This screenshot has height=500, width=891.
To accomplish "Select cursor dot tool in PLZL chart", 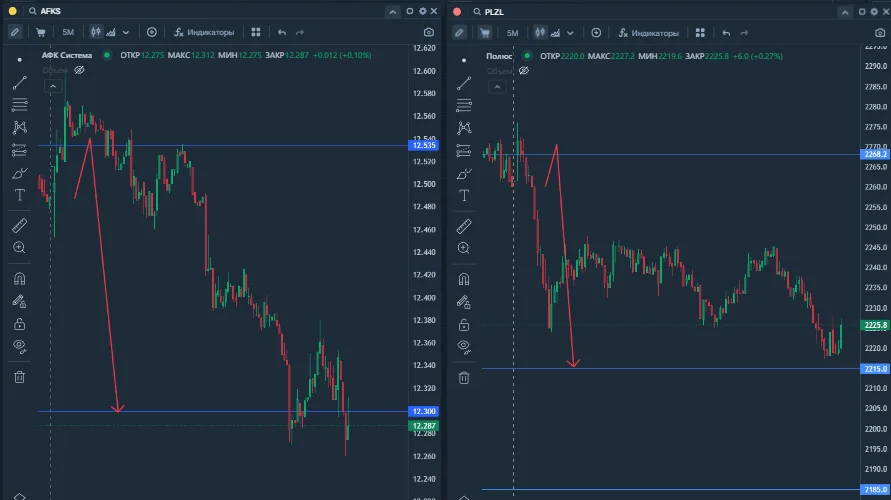I will [x=464, y=60].
